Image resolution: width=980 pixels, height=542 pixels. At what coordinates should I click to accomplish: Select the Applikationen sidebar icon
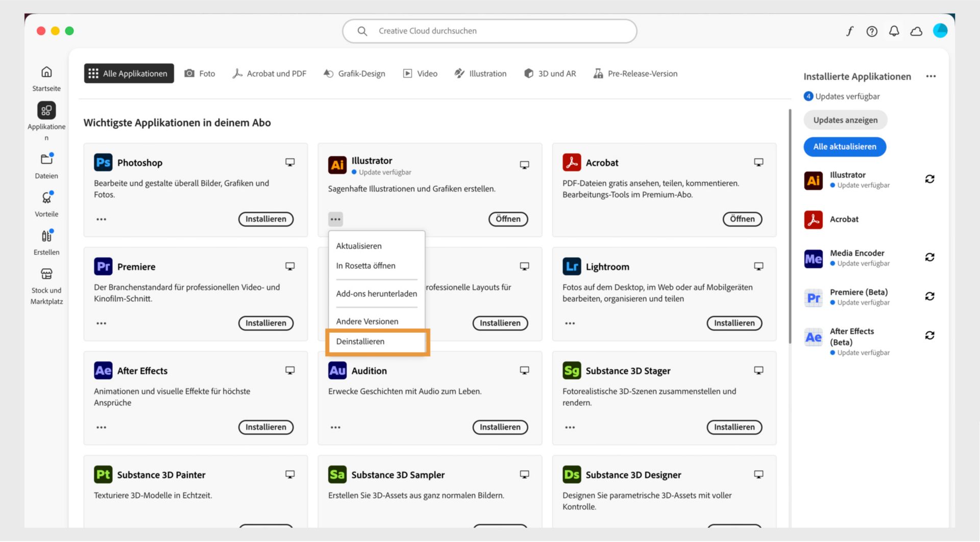click(46, 110)
